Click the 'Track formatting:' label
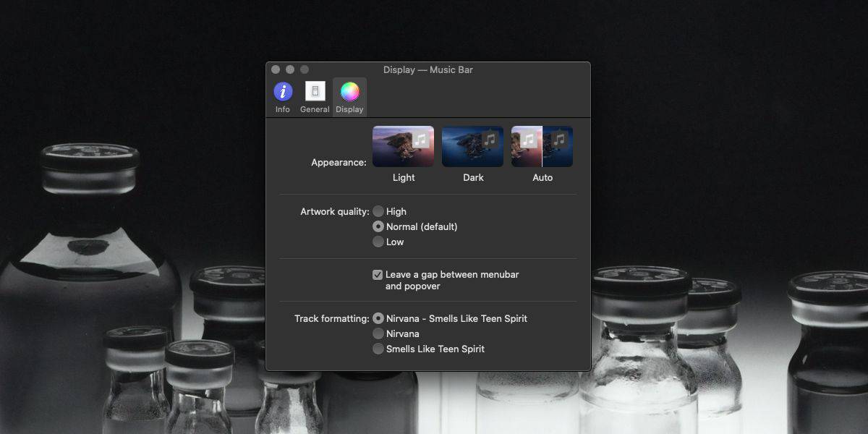This screenshot has width=868, height=434. point(332,318)
